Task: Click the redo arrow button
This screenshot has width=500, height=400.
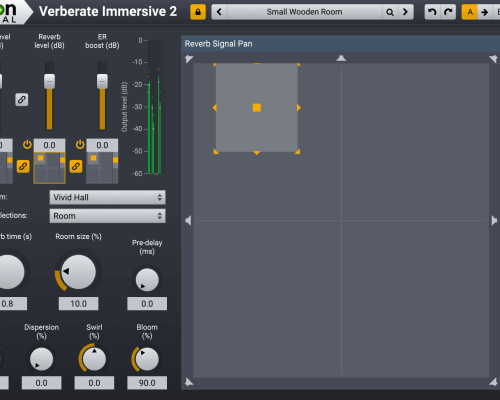Action: (448, 12)
